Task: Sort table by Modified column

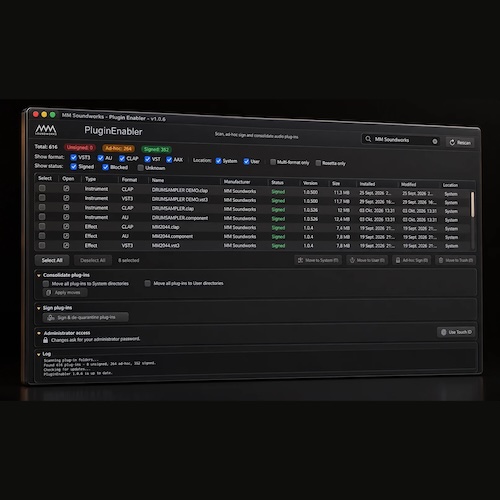Action: (x=408, y=184)
